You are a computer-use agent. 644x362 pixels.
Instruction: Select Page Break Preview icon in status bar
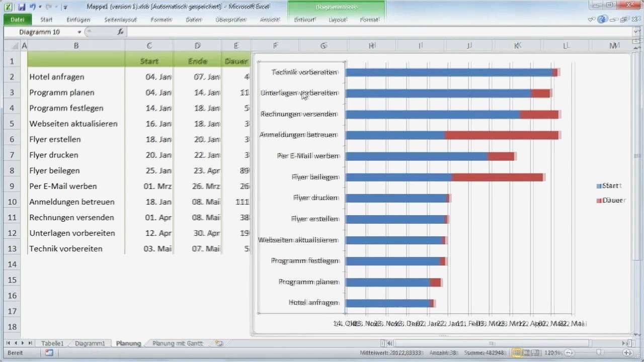tap(535, 352)
